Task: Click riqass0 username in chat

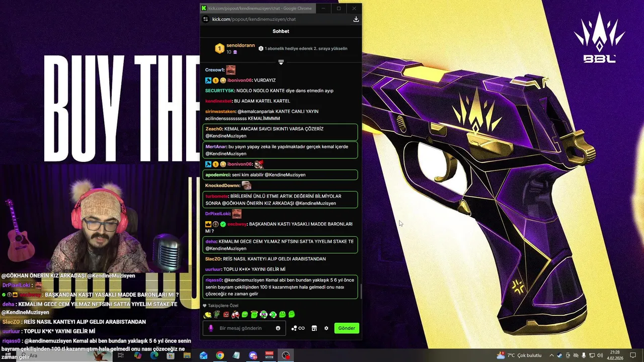Action: click(213, 280)
